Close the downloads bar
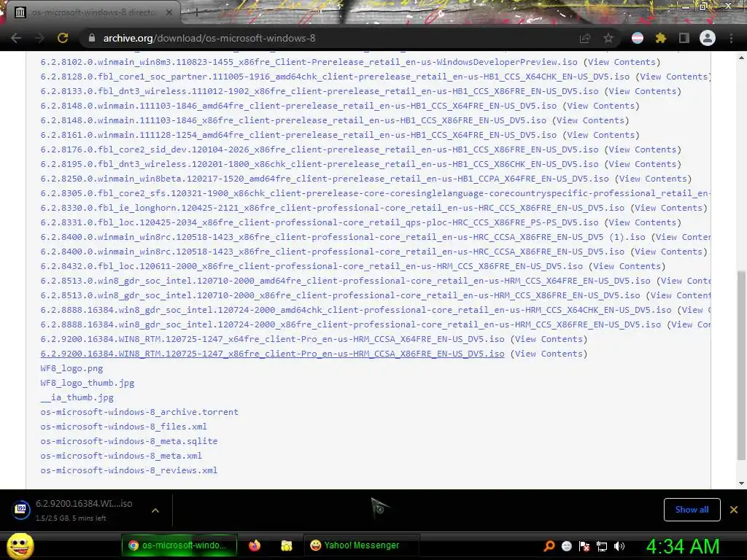The height and width of the screenshot is (560, 747). 734,510
